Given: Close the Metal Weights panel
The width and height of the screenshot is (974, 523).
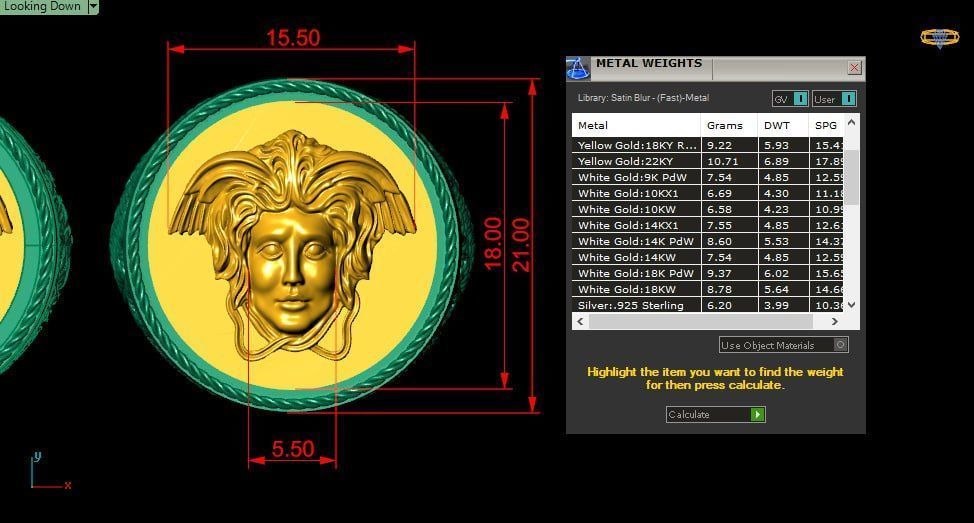Looking at the screenshot, I should (855, 67).
